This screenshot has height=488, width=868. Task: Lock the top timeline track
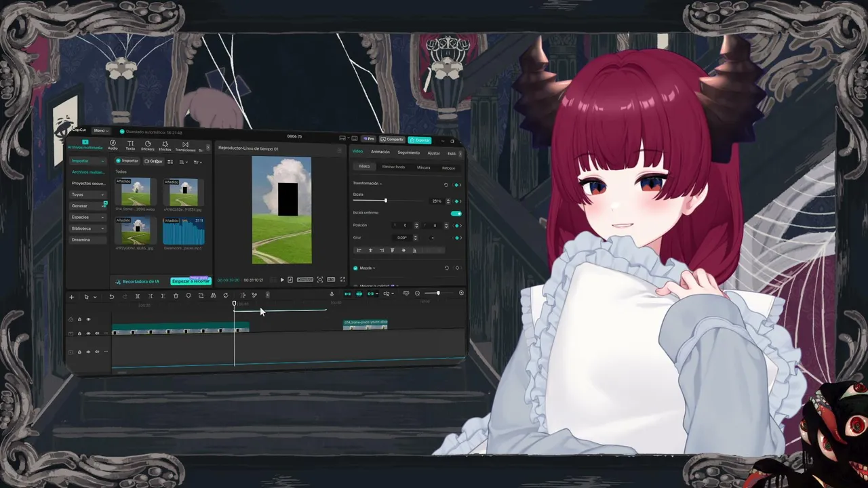click(x=79, y=319)
